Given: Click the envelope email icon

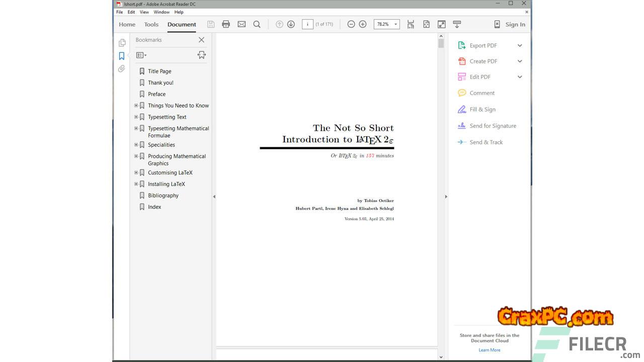Looking at the screenshot, I should coord(242,24).
